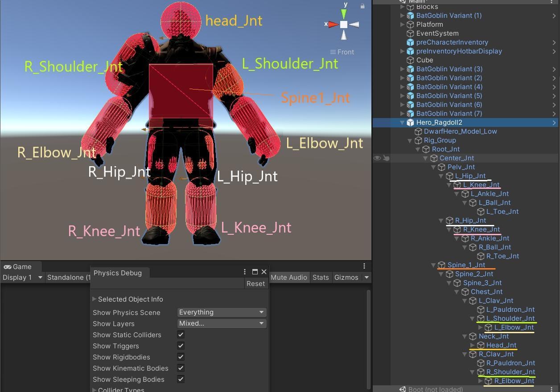Close the Physics Debug window
Viewport: 560px width, 392px height.
pos(264,272)
